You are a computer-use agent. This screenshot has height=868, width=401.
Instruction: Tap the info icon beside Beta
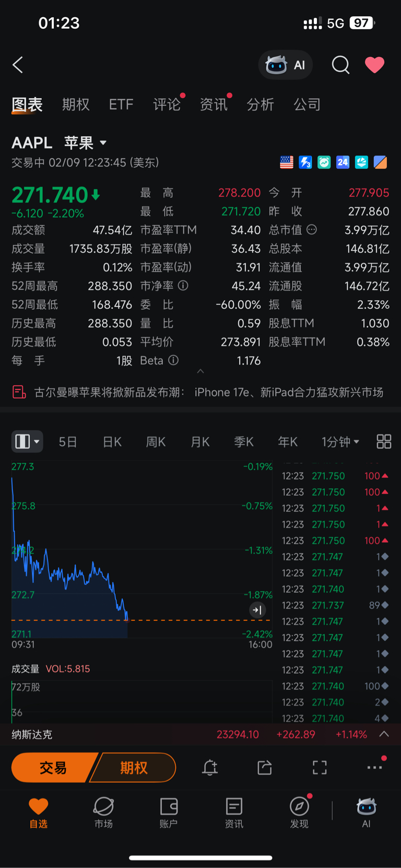click(173, 360)
